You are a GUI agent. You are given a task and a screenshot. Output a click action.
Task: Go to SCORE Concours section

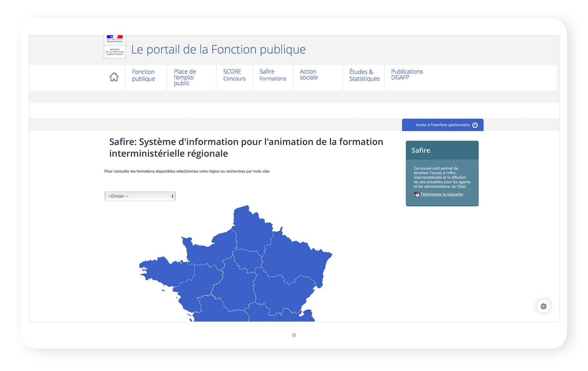pyautogui.click(x=234, y=75)
